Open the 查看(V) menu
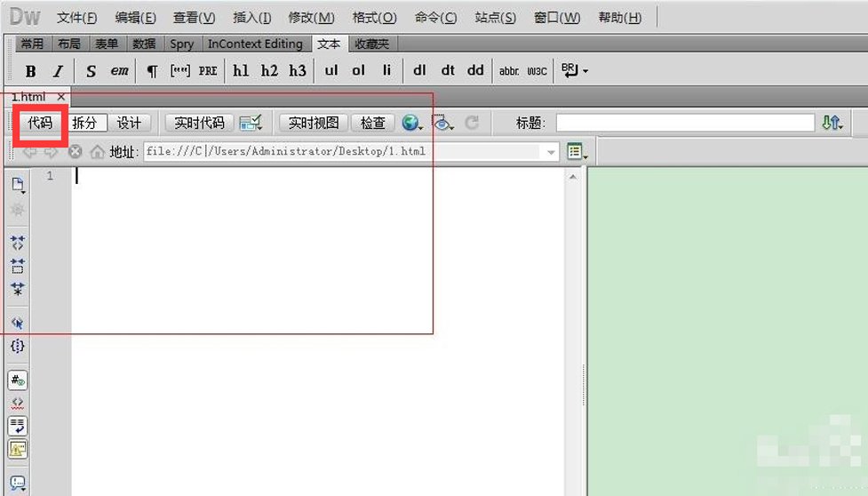 click(195, 18)
